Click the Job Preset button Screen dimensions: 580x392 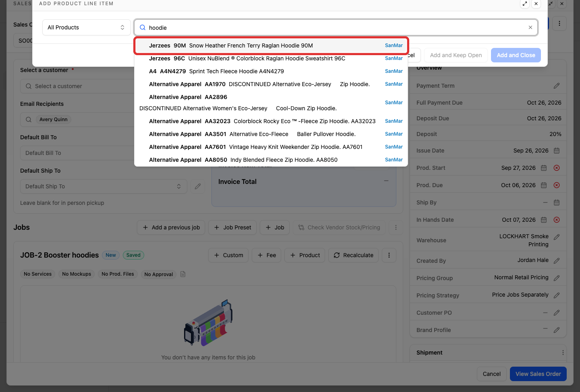click(x=232, y=227)
